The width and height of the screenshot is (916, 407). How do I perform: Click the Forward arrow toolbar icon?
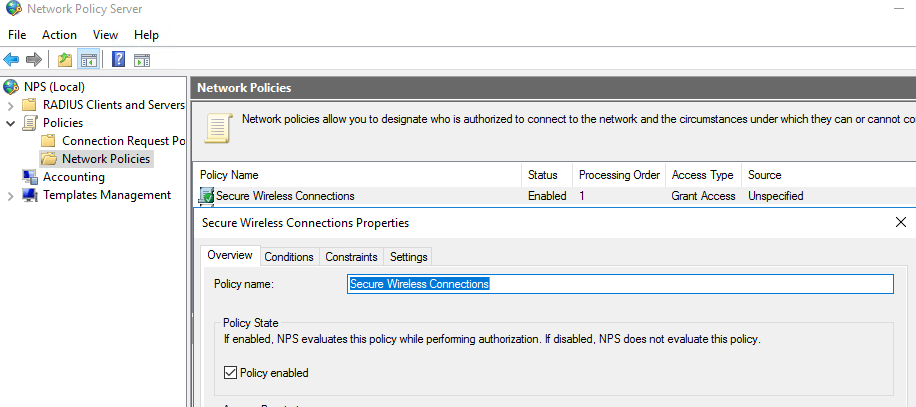tap(34, 60)
